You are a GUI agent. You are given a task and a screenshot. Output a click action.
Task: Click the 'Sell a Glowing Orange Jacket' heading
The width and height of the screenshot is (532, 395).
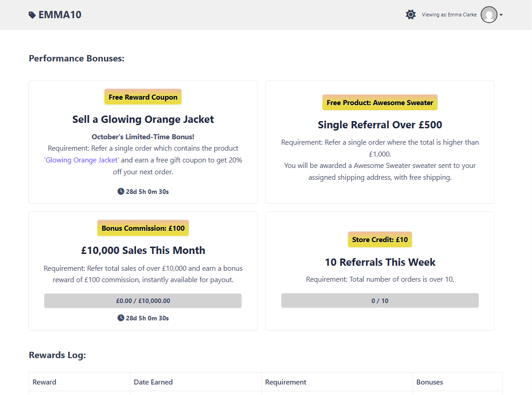tap(143, 120)
